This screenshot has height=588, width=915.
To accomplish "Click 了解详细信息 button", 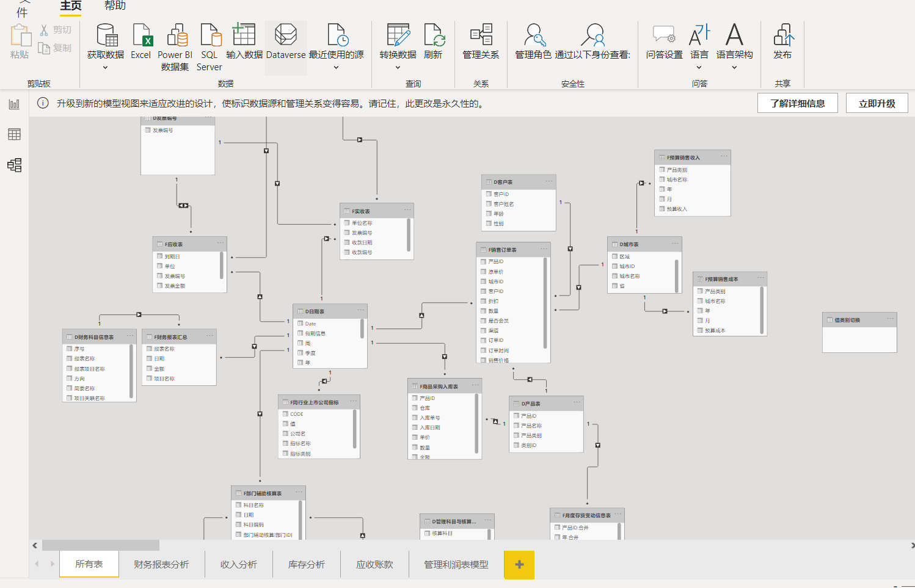I will 798,103.
